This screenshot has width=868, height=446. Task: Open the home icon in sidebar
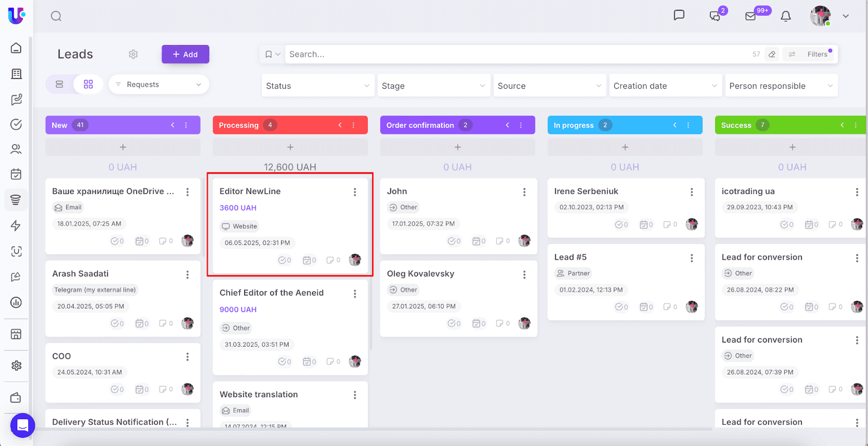click(16, 48)
